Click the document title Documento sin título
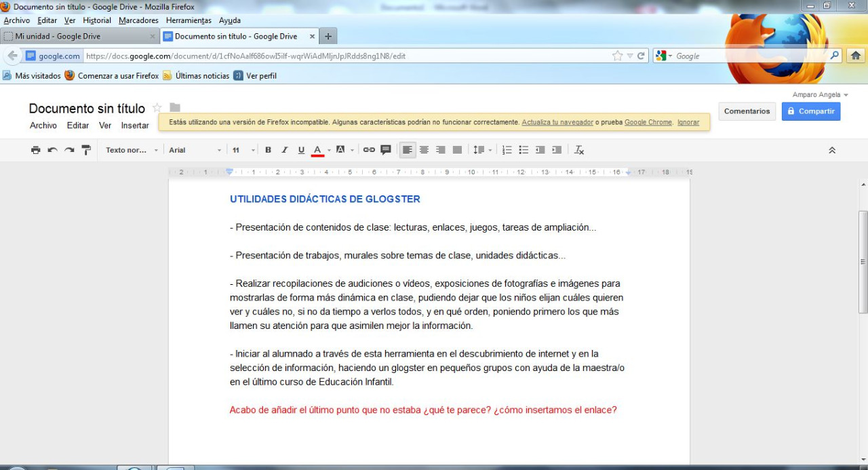868x470 pixels. [x=87, y=109]
